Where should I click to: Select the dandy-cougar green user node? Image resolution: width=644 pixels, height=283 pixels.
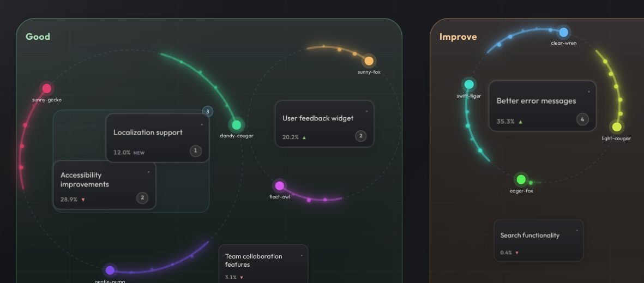[236, 125]
